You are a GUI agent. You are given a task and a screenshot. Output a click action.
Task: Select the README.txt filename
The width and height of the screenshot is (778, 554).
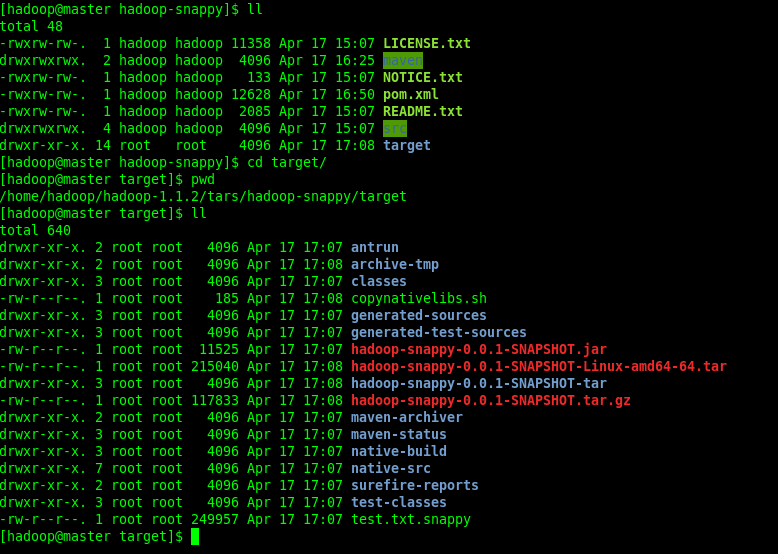coord(423,111)
